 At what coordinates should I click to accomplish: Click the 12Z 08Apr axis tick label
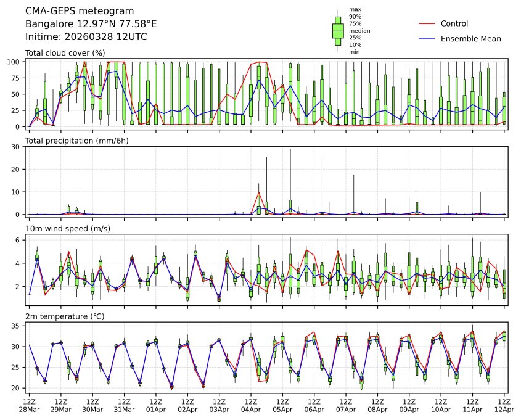(377, 405)
